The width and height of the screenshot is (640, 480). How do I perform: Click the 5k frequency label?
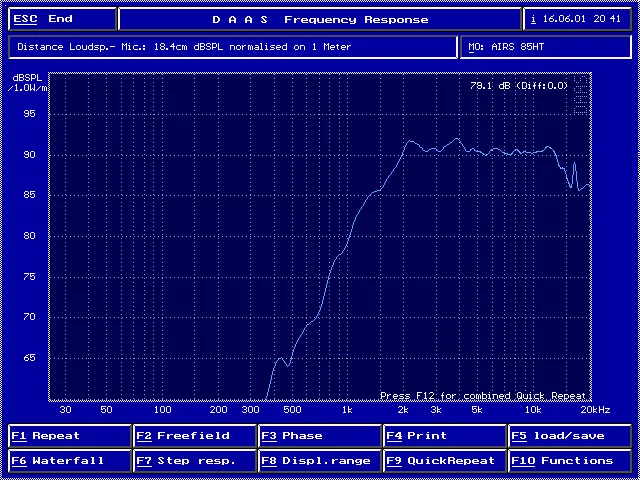pos(477,410)
